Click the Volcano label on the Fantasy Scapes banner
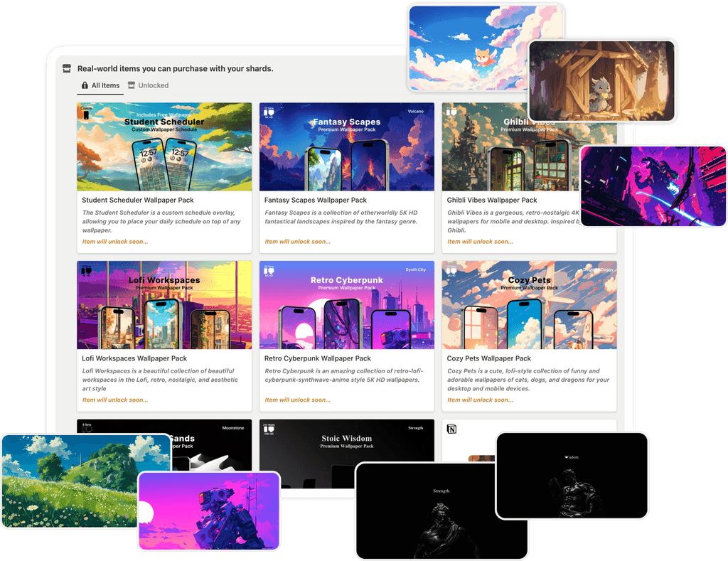 417,111
